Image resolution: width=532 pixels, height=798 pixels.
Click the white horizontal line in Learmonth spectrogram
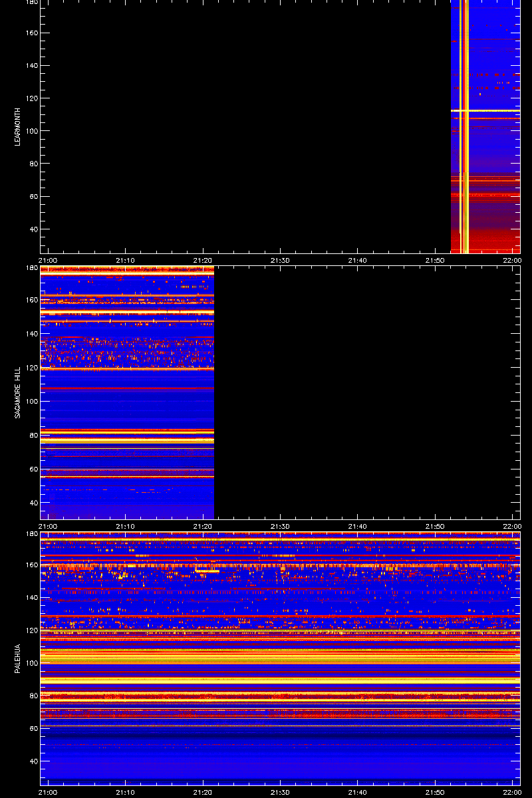coord(485,110)
